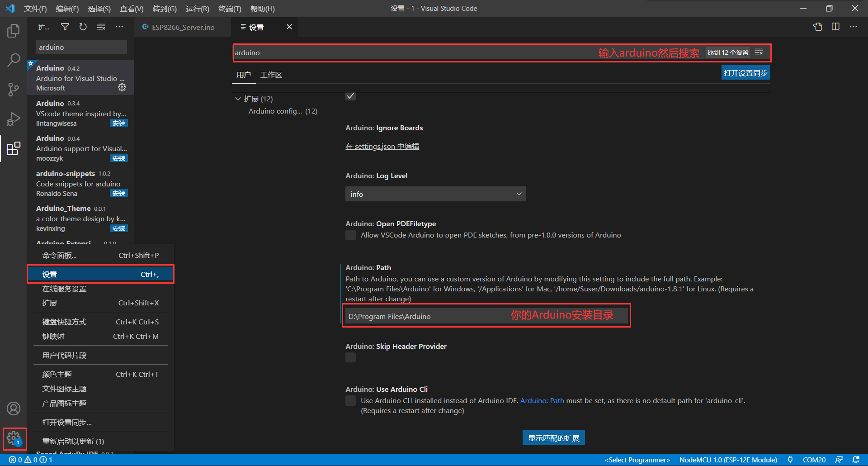Open the Source Control view
Image resolution: width=868 pixels, height=466 pixels.
tap(14, 89)
